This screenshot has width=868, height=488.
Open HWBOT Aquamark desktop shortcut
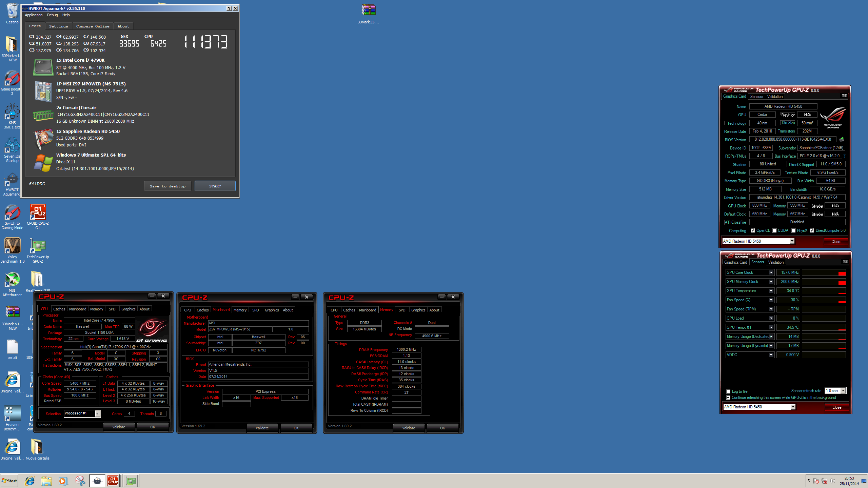point(12,183)
